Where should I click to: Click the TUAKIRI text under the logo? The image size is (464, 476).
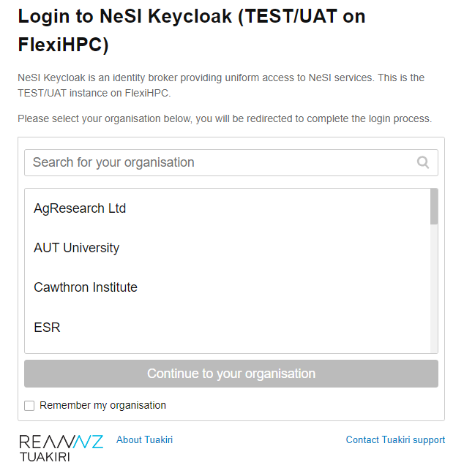(45, 457)
